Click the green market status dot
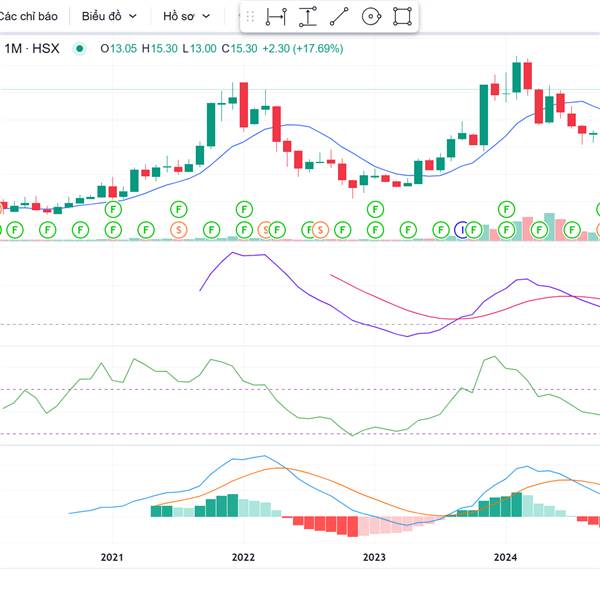 coord(80,49)
